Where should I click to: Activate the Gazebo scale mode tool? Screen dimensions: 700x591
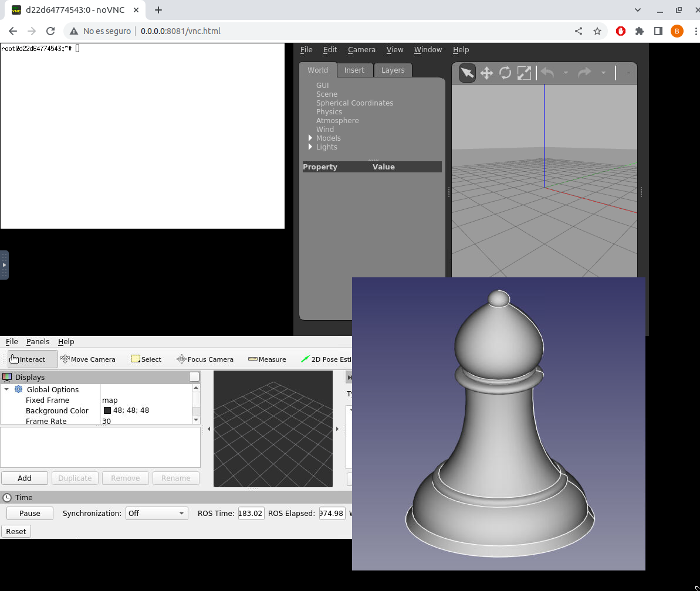[x=524, y=73]
